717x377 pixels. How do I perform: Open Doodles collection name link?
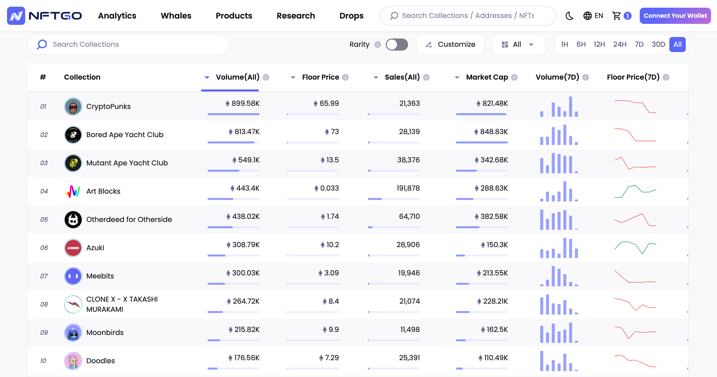click(100, 361)
